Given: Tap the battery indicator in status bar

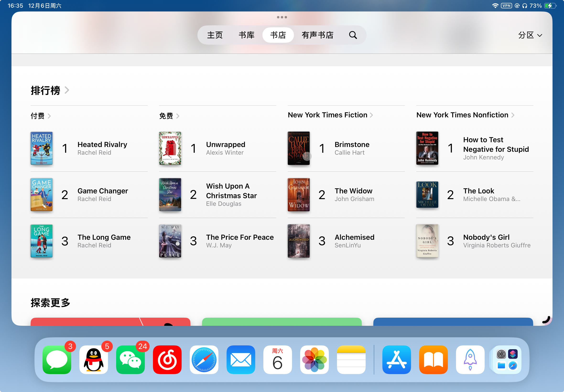Looking at the screenshot, I should pyautogui.click(x=550, y=6).
